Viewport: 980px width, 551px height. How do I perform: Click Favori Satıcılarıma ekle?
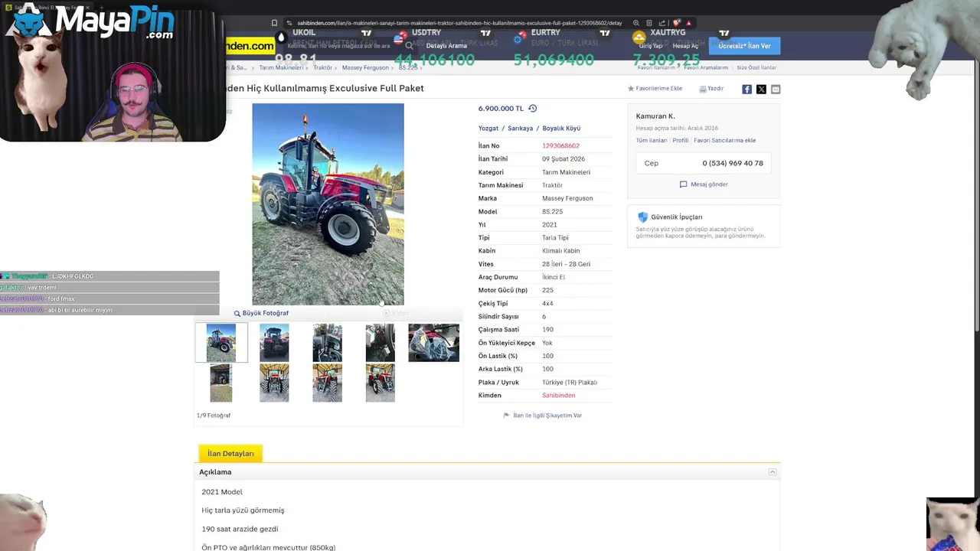pyautogui.click(x=725, y=141)
